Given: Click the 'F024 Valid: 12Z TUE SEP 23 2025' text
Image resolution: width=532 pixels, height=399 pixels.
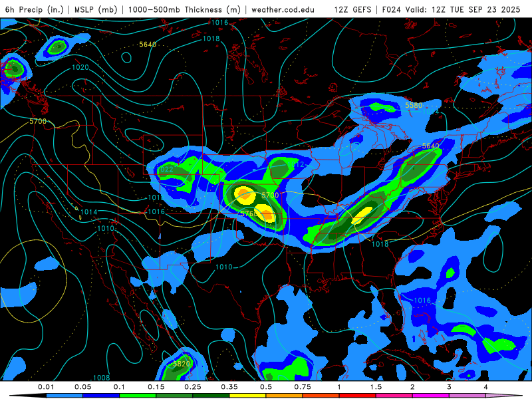Looking at the screenshot, I should (x=452, y=9).
